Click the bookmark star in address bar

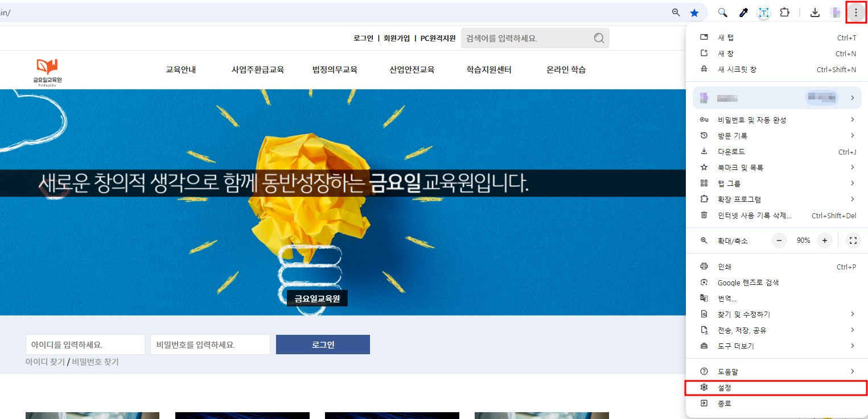[x=694, y=13]
